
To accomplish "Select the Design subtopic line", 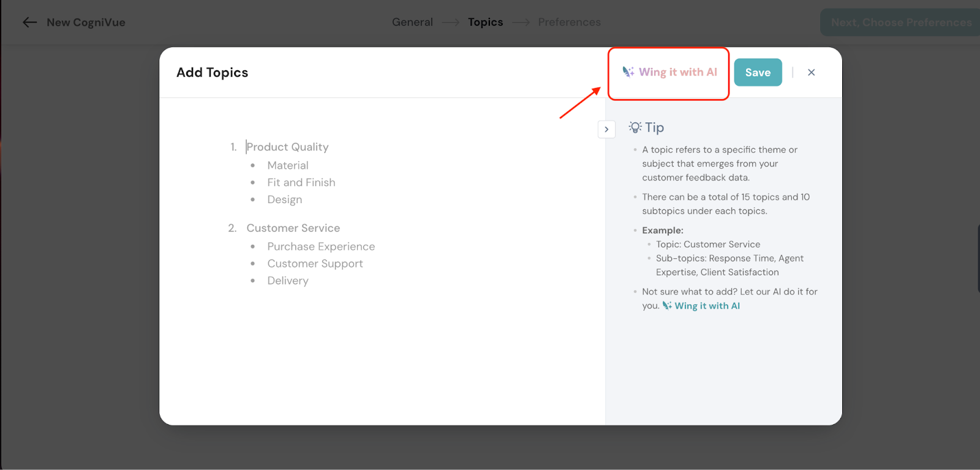I will pos(285,200).
